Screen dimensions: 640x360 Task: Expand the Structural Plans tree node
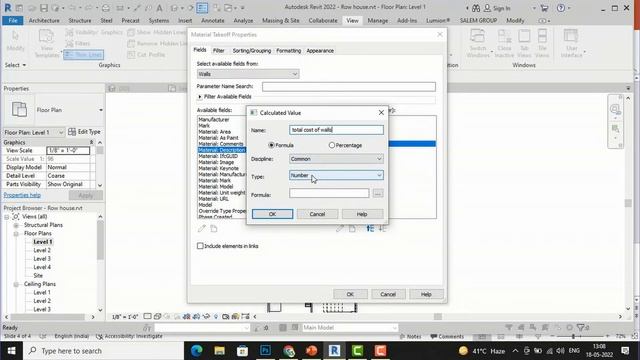[16, 225]
